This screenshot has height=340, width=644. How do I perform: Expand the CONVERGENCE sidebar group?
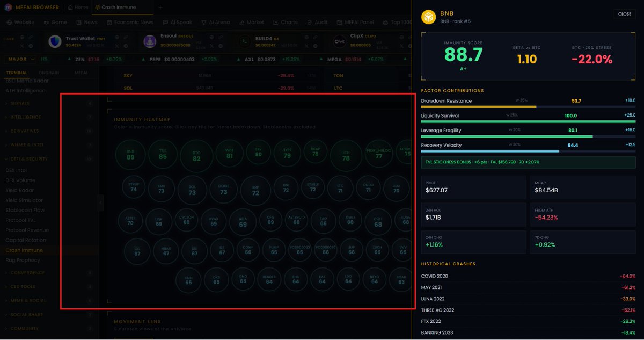(49, 273)
